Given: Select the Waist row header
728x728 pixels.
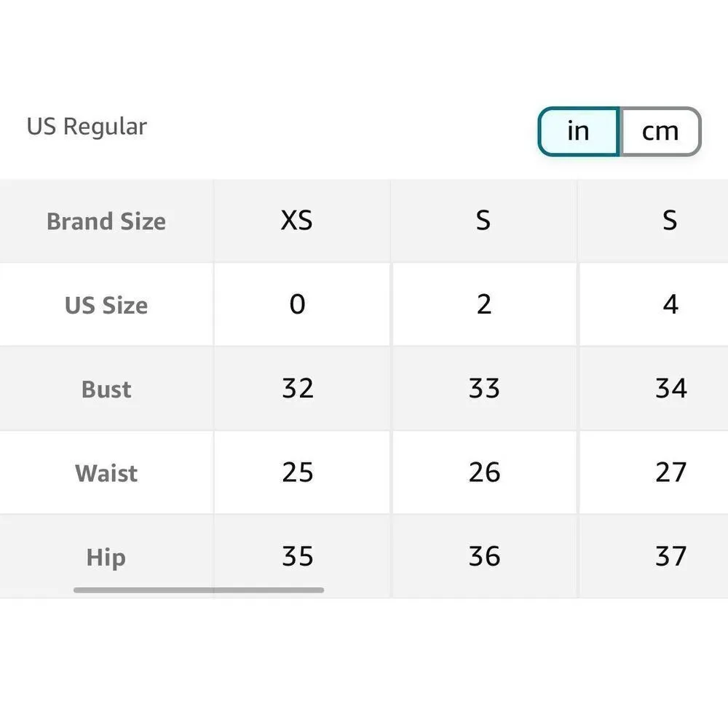Looking at the screenshot, I should tap(106, 473).
